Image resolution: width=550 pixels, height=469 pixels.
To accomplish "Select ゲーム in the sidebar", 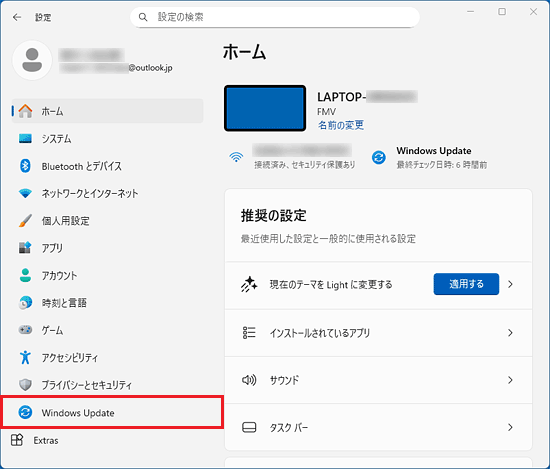I will point(53,330).
